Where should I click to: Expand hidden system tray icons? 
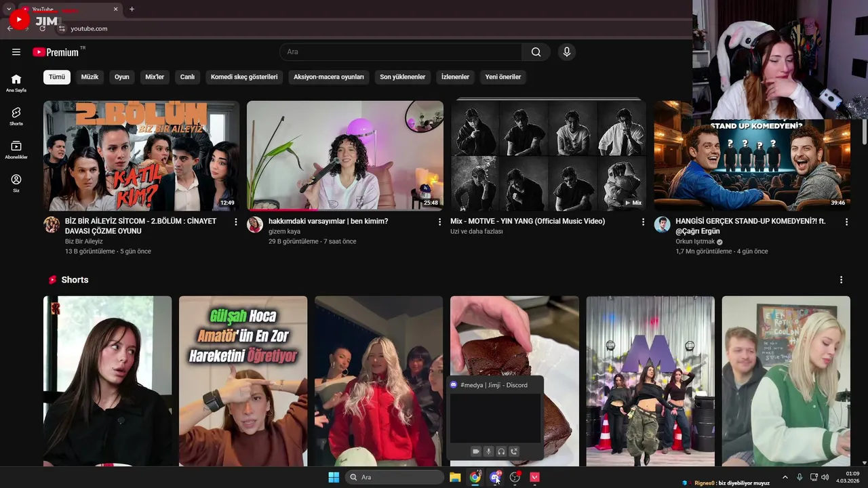pos(785,477)
